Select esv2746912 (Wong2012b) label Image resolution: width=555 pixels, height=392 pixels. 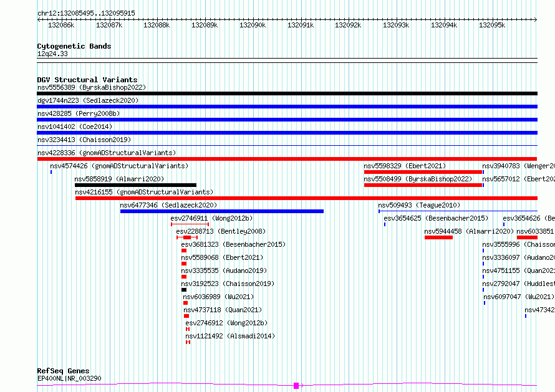[226, 323]
